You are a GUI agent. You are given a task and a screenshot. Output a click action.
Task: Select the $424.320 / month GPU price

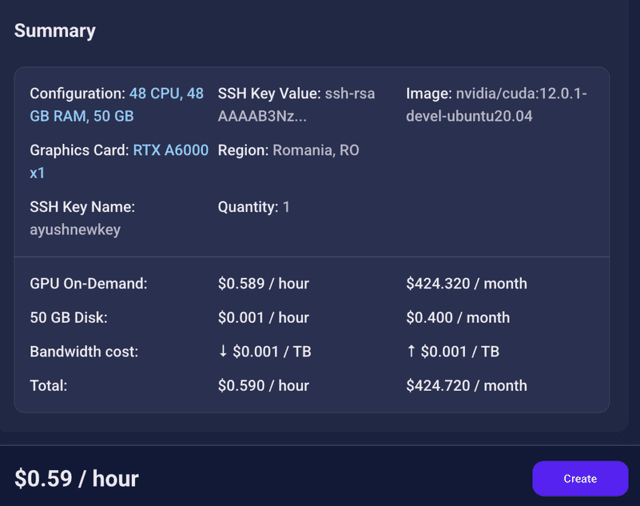coord(466,283)
